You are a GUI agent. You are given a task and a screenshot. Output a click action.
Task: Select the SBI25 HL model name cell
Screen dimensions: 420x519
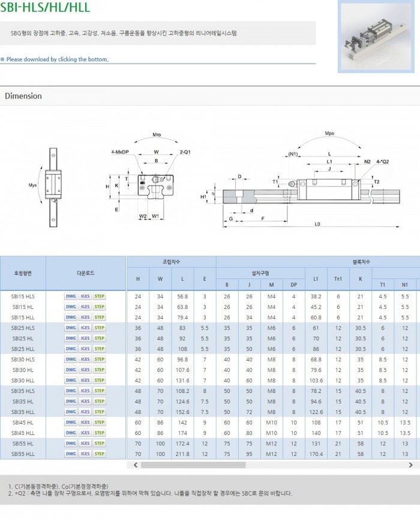click(x=23, y=338)
